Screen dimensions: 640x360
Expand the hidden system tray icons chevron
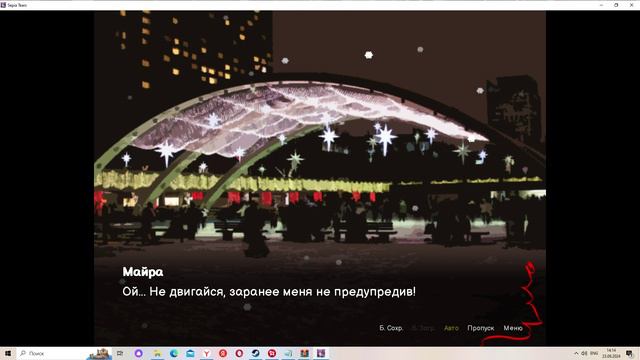tap(576, 353)
